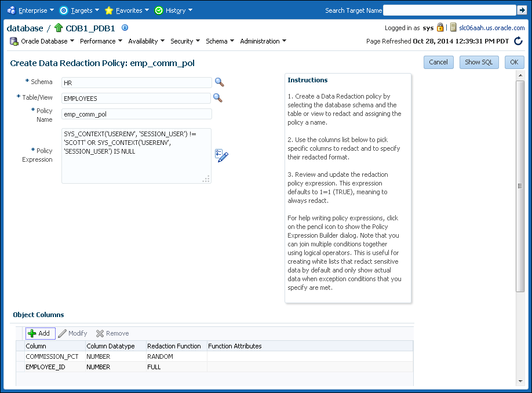Click the Favorites star icon
Image resolution: width=532 pixels, height=393 pixels.
[x=109, y=10]
